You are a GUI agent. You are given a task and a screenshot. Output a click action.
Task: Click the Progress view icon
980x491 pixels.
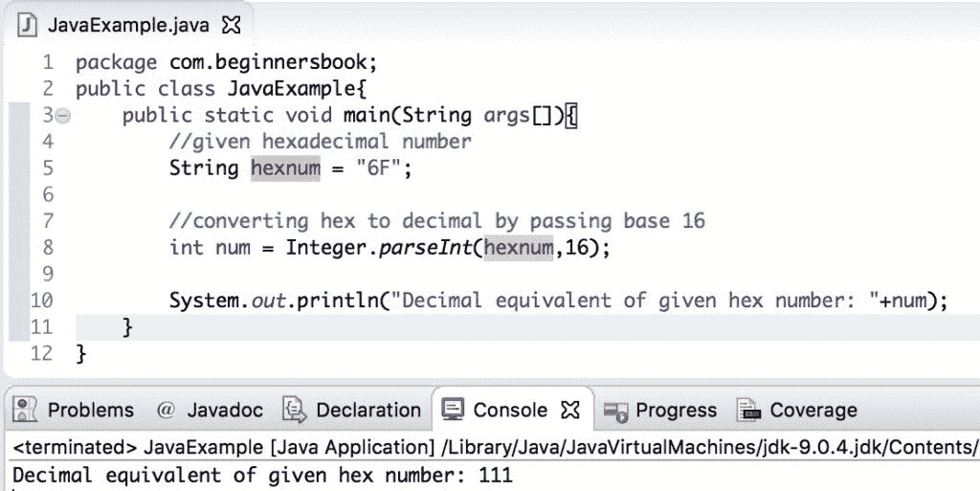[615, 411]
